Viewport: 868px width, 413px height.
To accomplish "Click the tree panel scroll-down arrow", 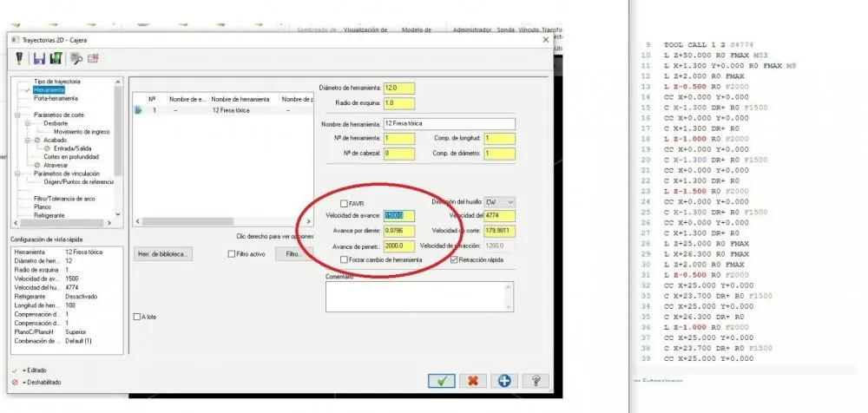I will click(117, 214).
